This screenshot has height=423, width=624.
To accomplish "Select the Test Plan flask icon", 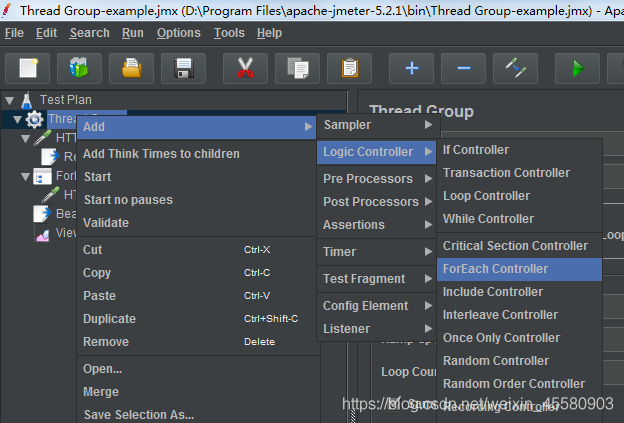I will [27, 100].
